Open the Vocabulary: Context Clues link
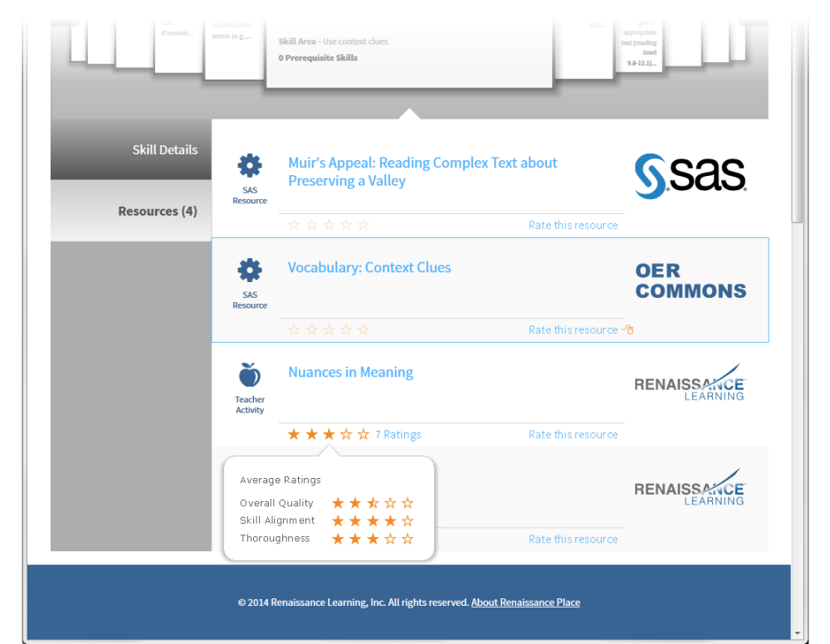The image size is (830, 644). (369, 267)
